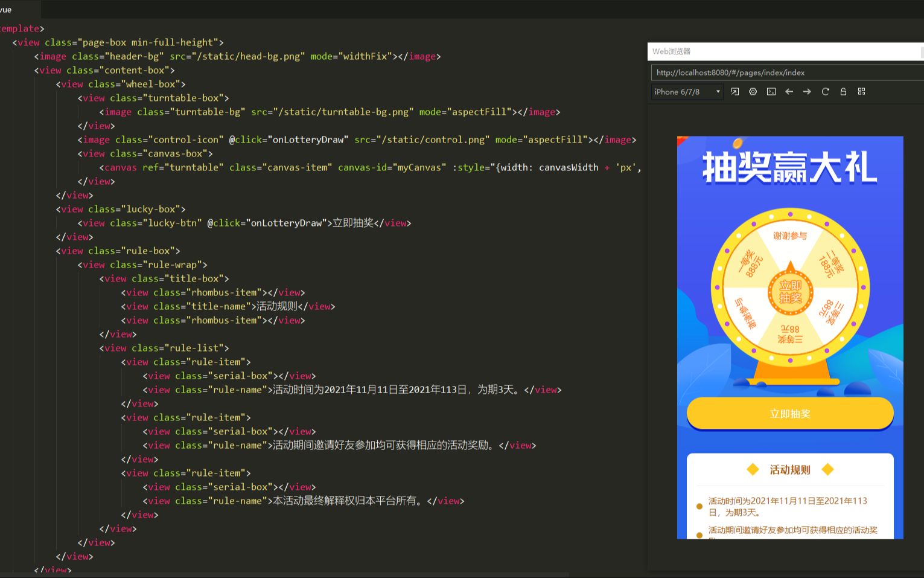
Task: Click the title-name 活动规则 code line
Action: coord(228,306)
